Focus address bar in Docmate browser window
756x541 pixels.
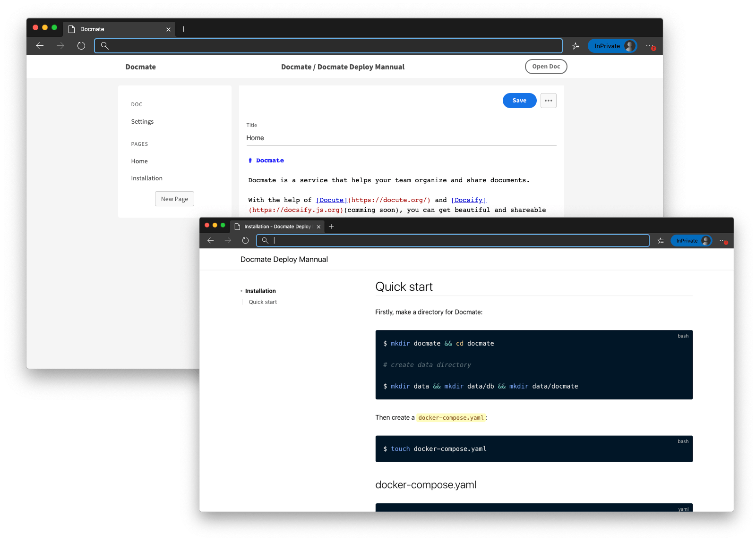328,46
